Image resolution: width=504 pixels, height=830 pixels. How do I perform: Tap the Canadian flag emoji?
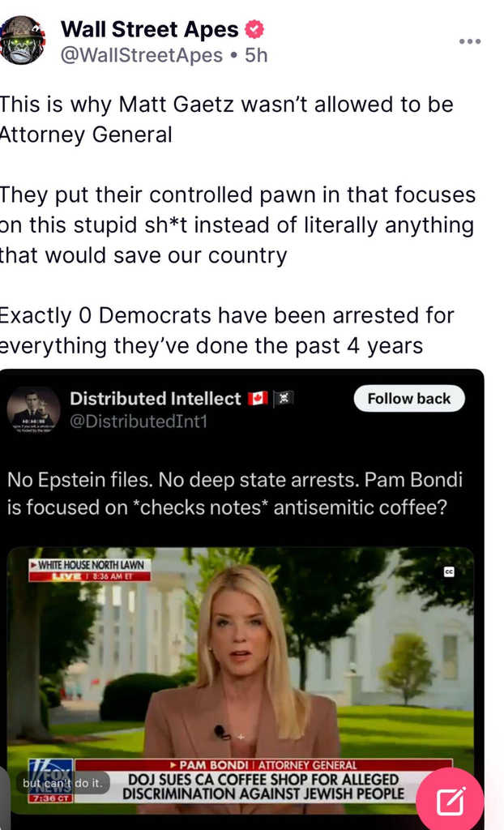(258, 398)
